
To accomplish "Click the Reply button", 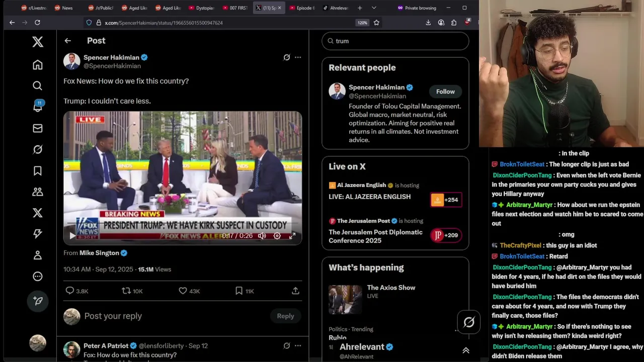I will pos(285,316).
